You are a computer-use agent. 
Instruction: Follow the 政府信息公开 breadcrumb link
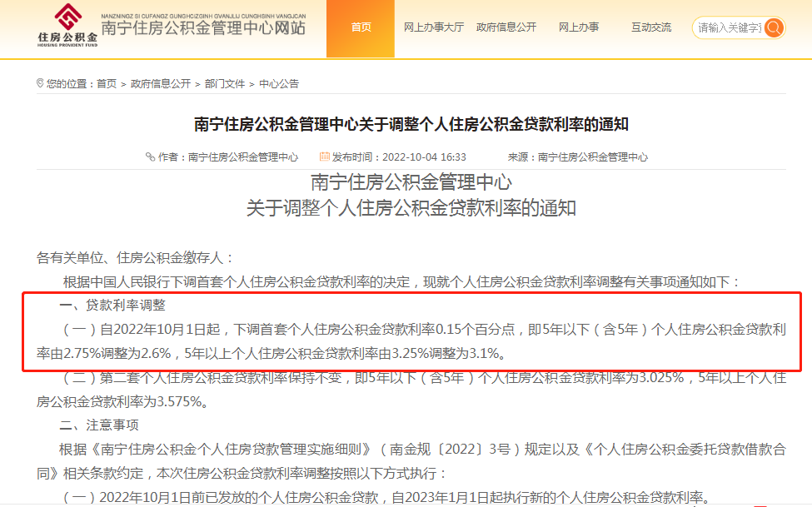[161, 84]
